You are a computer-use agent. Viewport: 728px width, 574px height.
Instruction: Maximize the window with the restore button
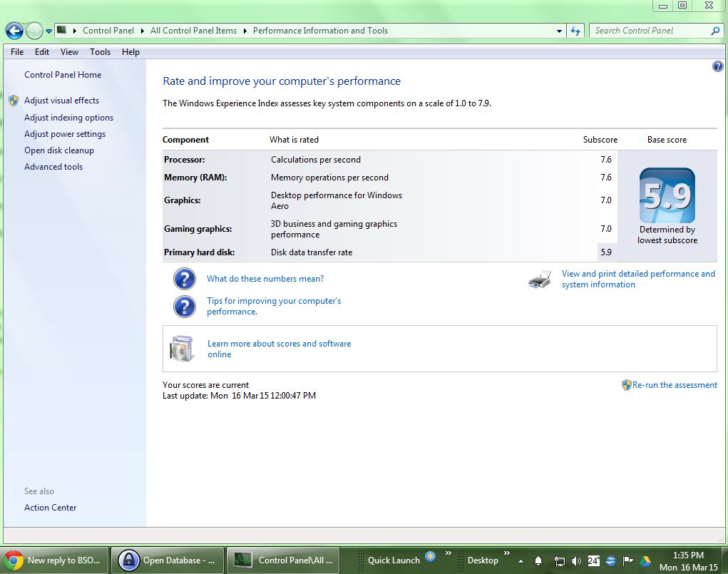[682, 5]
